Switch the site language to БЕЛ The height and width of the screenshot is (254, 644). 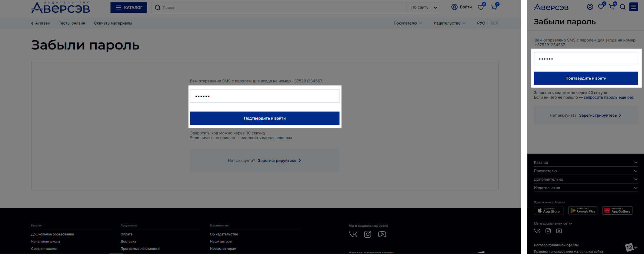pos(494,23)
